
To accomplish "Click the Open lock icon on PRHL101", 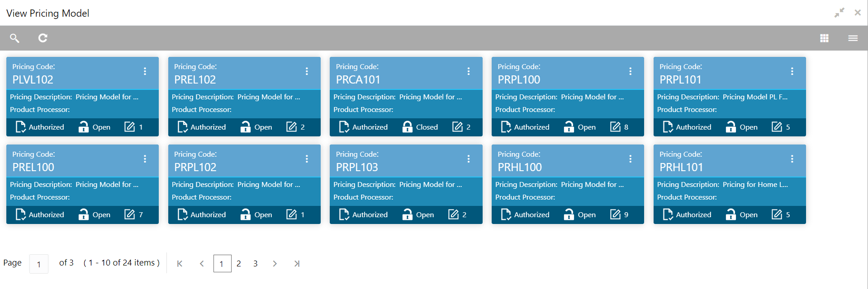I will click(x=730, y=214).
